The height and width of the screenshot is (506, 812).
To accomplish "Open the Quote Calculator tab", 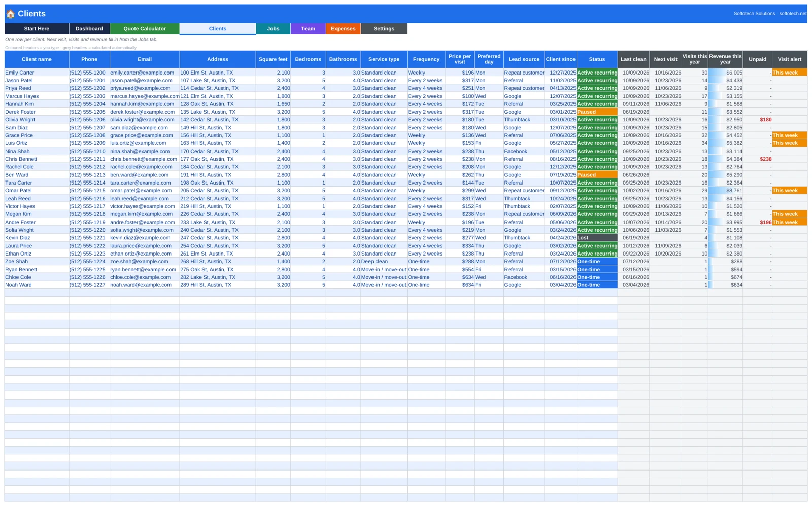I will [x=145, y=29].
